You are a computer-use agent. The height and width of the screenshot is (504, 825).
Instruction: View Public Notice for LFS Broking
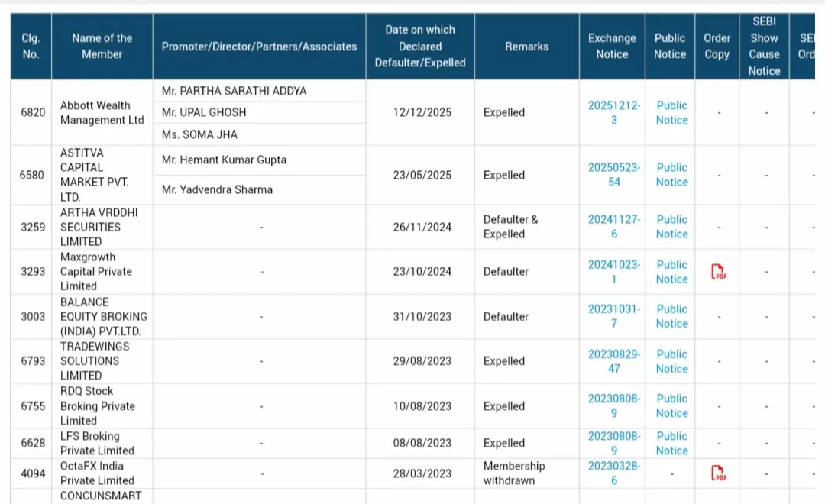pyautogui.click(x=670, y=443)
